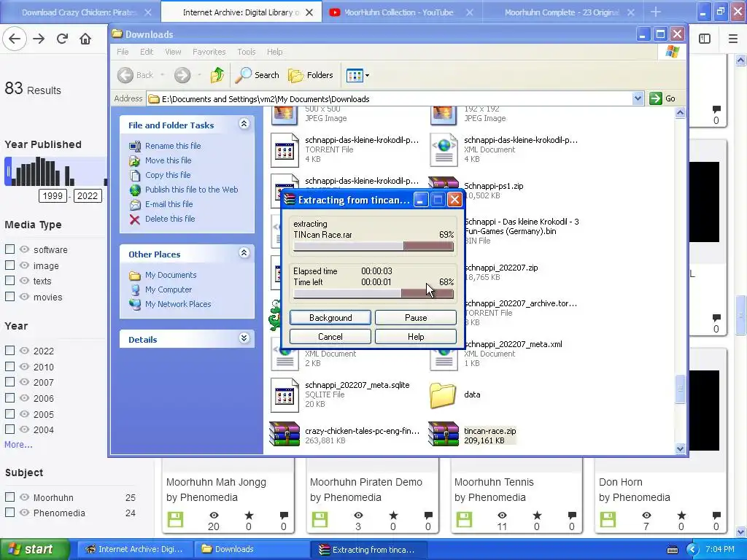Viewport: 747px width, 560px height.
Task: Open the View menu
Action: (173, 52)
